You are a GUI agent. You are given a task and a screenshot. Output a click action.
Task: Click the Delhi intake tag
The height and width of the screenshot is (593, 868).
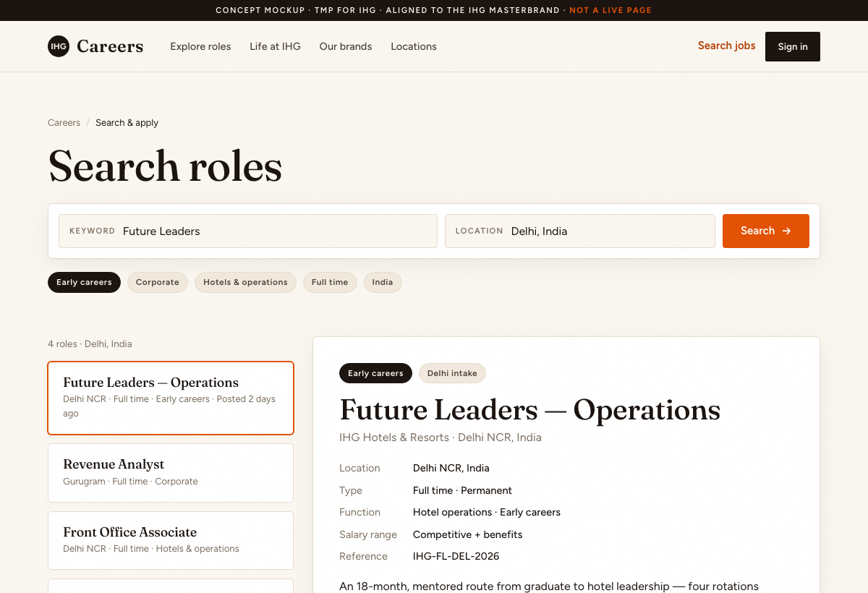point(452,373)
